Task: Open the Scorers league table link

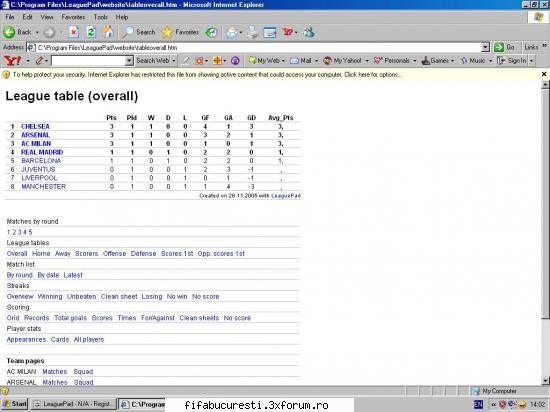Action: coord(86,254)
